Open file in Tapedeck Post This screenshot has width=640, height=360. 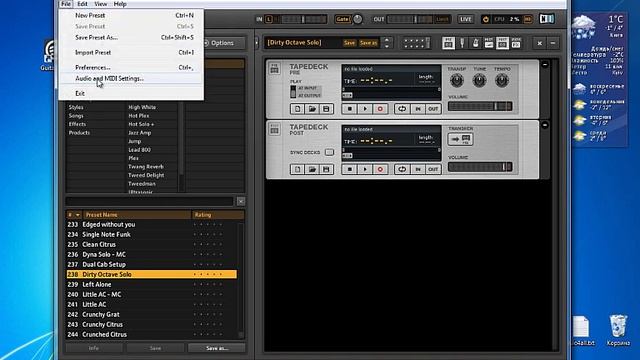[312, 169]
